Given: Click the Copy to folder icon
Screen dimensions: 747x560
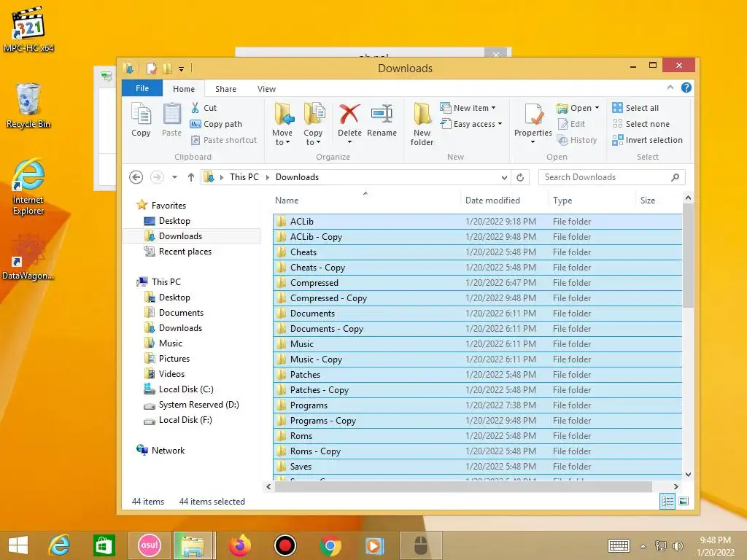Looking at the screenshot, I should [x=314, y=114].
